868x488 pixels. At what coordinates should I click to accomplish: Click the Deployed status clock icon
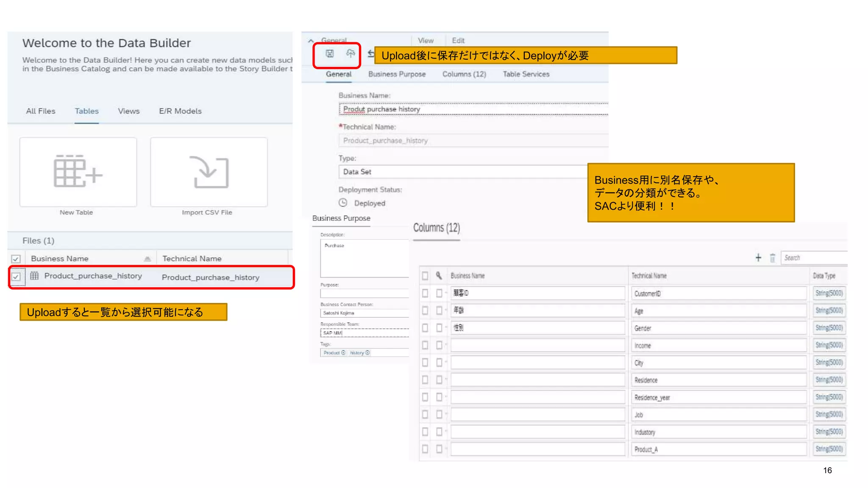343,203
